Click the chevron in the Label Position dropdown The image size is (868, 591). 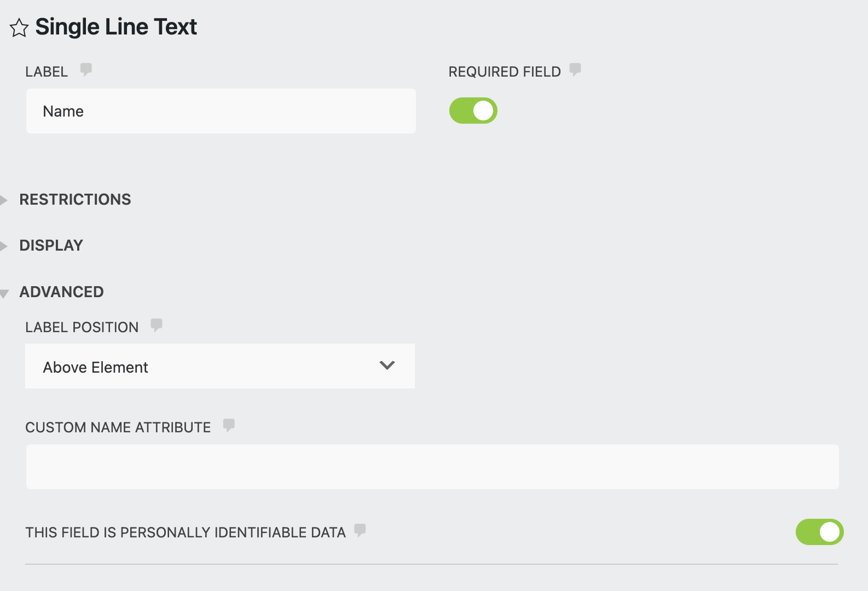tap(387, 366)
